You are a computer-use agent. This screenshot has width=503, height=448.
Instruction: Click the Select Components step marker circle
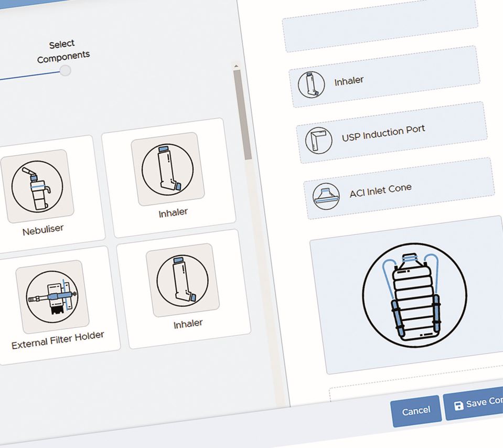[65, 71]
